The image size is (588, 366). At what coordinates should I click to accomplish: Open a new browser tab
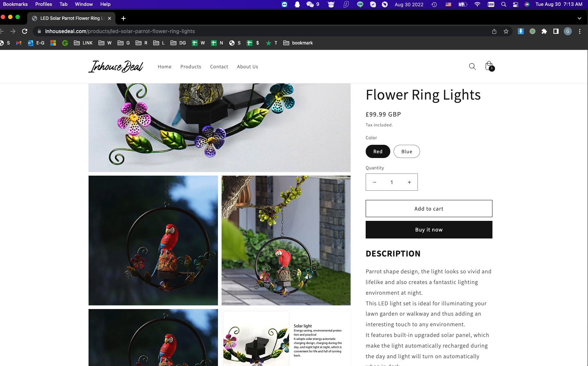[123, 18]
